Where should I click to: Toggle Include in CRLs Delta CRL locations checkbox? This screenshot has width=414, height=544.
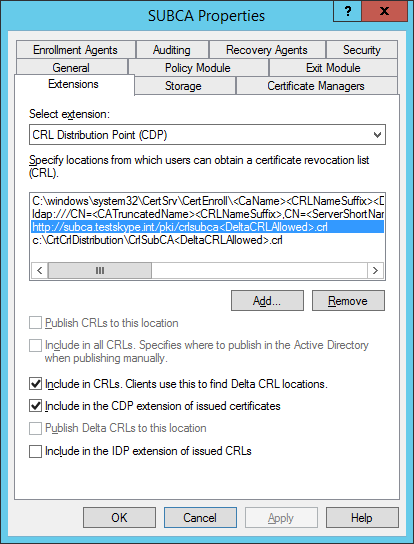click(35, 384)
